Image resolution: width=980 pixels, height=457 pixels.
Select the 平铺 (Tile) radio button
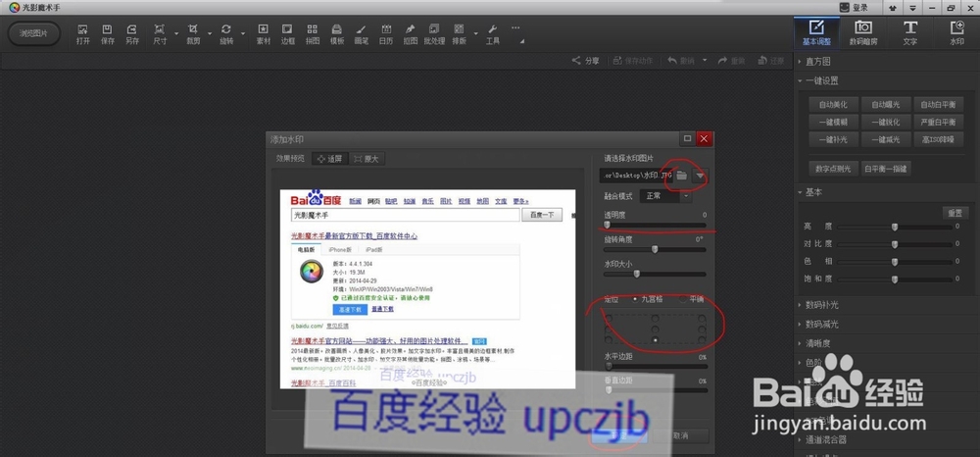point(682,299)
